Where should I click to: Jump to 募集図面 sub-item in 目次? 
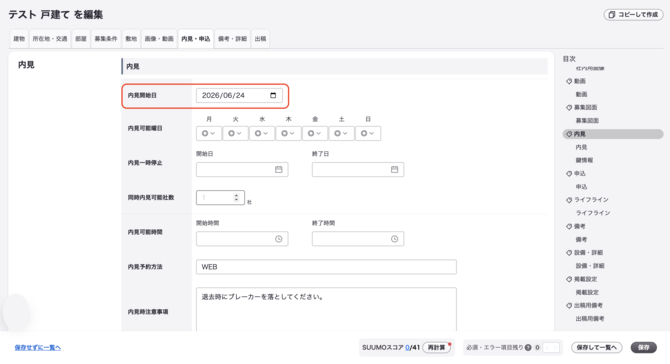pyautogui.click(x=587, y=121)
